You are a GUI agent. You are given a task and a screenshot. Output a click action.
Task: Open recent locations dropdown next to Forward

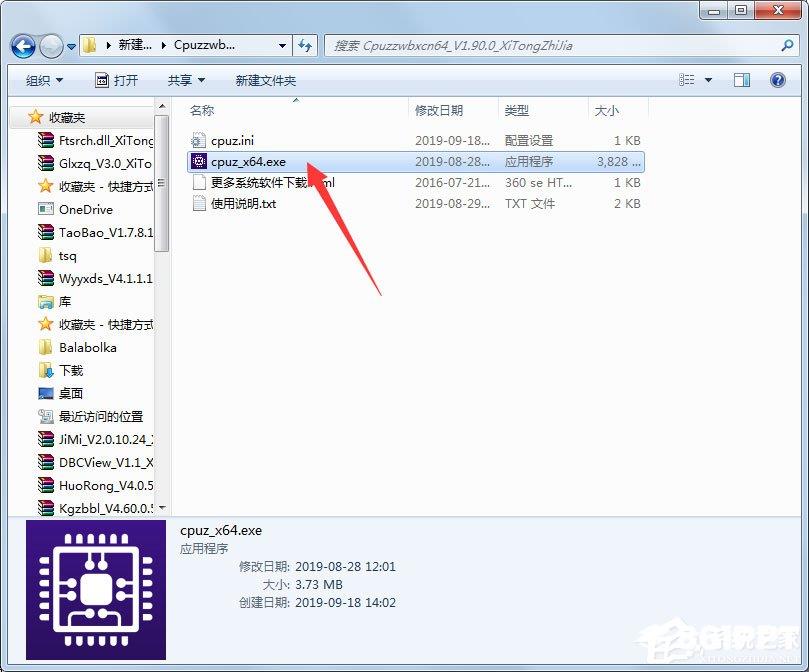pyautogui.click(x=71, y=46)
